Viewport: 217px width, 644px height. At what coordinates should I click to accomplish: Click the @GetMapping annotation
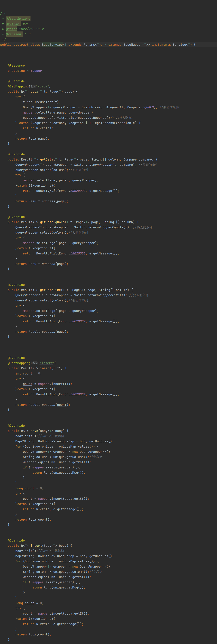pos(18,87)
